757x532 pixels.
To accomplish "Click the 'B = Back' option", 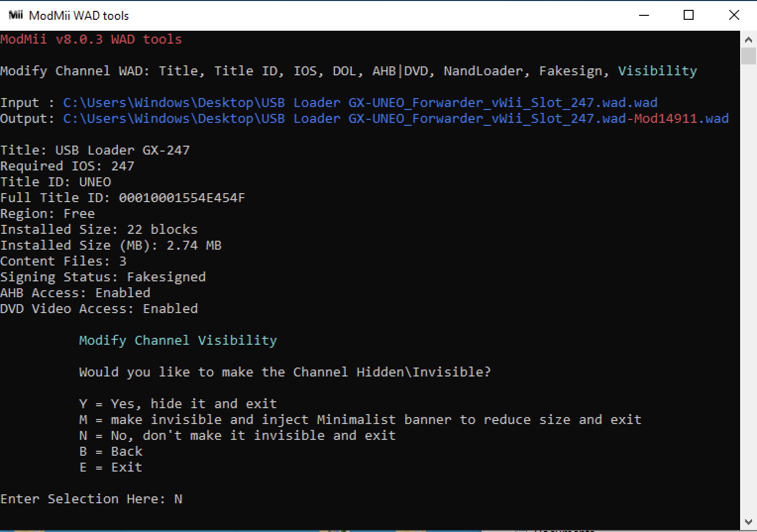I will 111,451.
